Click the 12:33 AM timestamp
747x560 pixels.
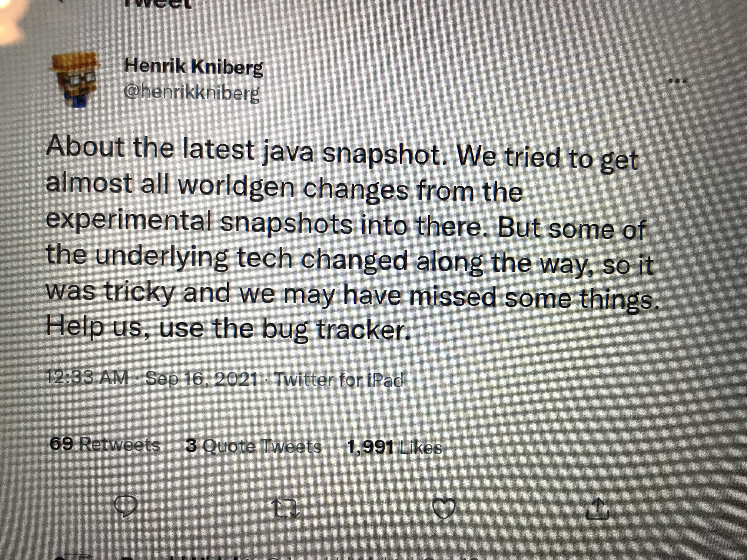pos(87,378)
